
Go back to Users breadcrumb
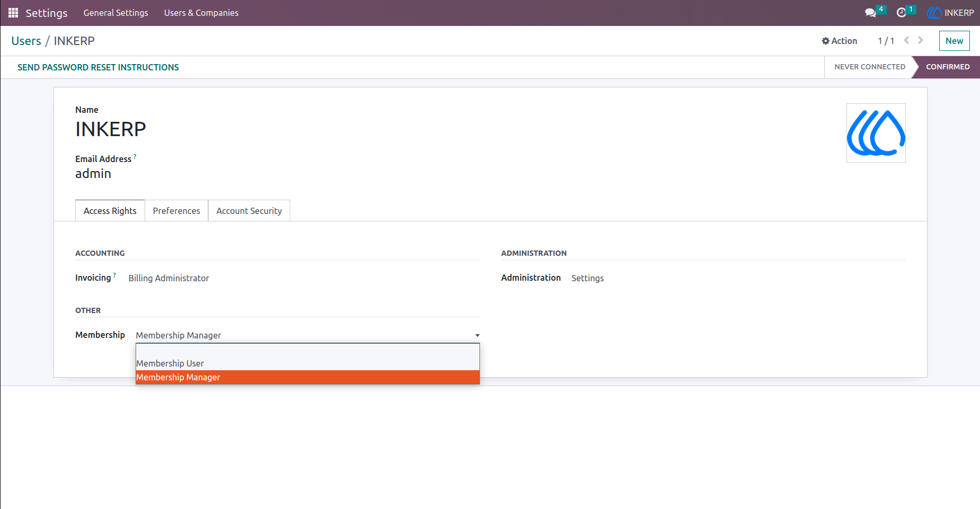[x=26, y=41]
